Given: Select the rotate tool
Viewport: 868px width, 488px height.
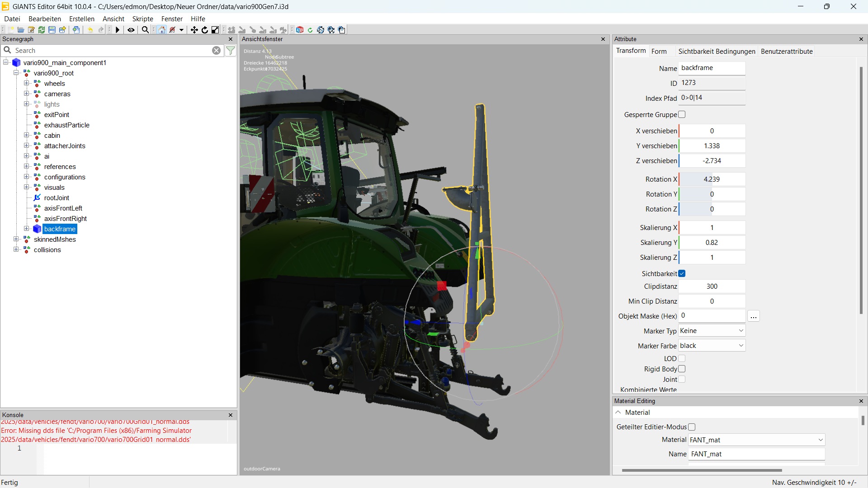Looking at the screenshot, I should [205, 30].
